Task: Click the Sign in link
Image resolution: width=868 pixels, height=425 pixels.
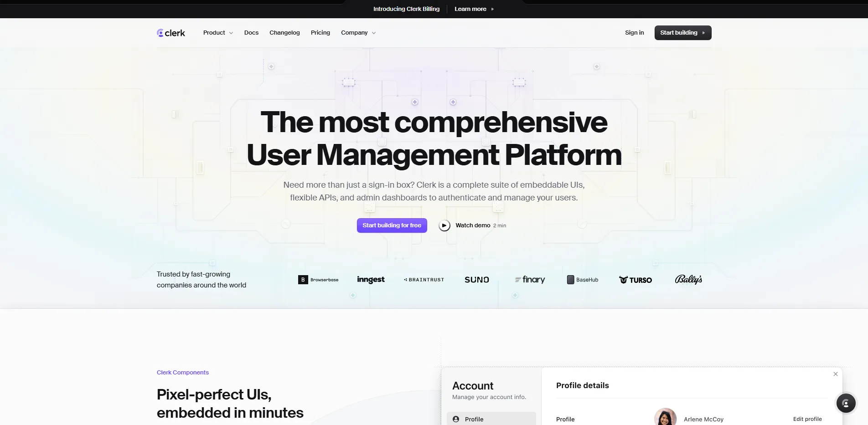Action: 634,32
